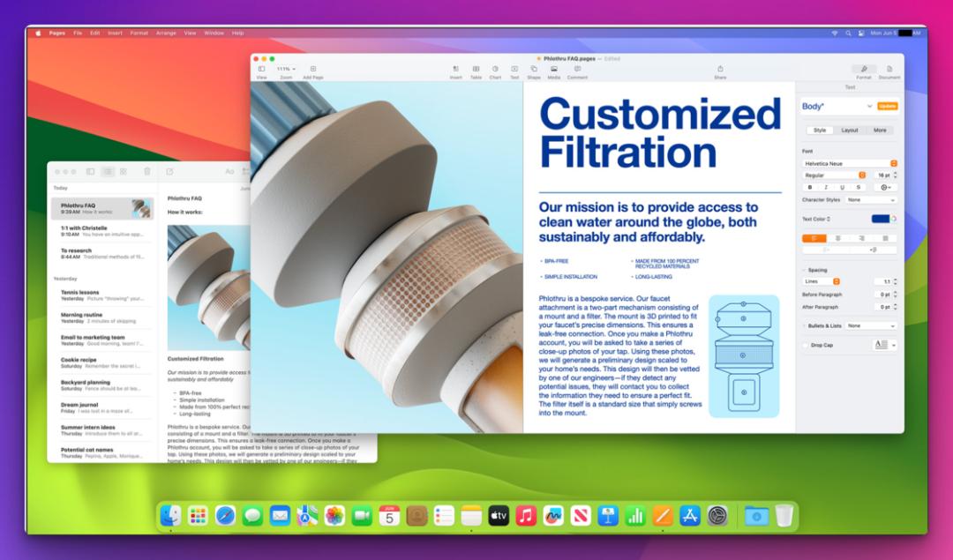Toggle Strikethrough formatting in Font section

pos(859,187)
